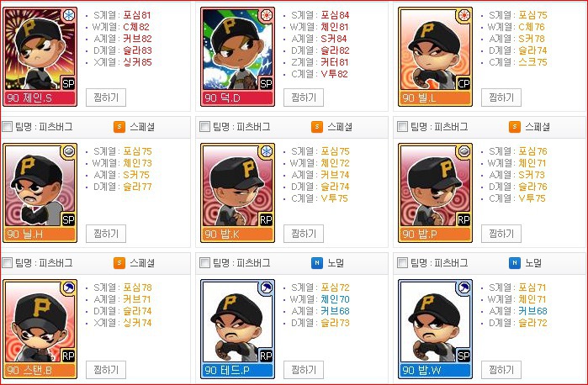Click 찜하기 button for 제인.S
The height and width of the screenshot is (385, 588).
106,98
